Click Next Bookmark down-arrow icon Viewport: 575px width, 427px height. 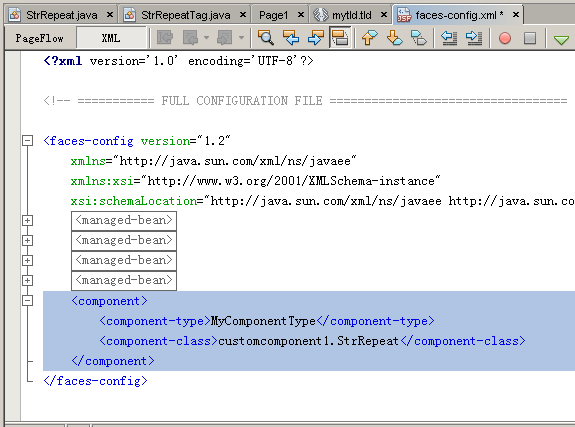pyautogui.click(x=394, y=38)
